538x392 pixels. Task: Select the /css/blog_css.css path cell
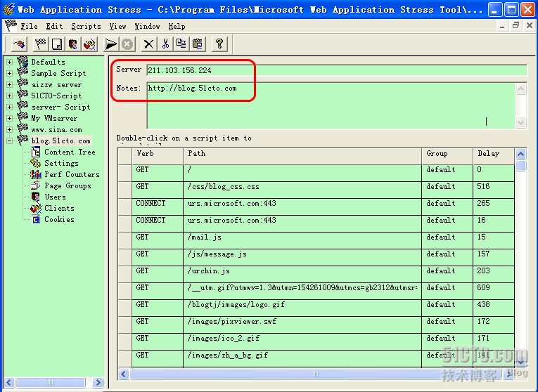(x=302, y=190)
